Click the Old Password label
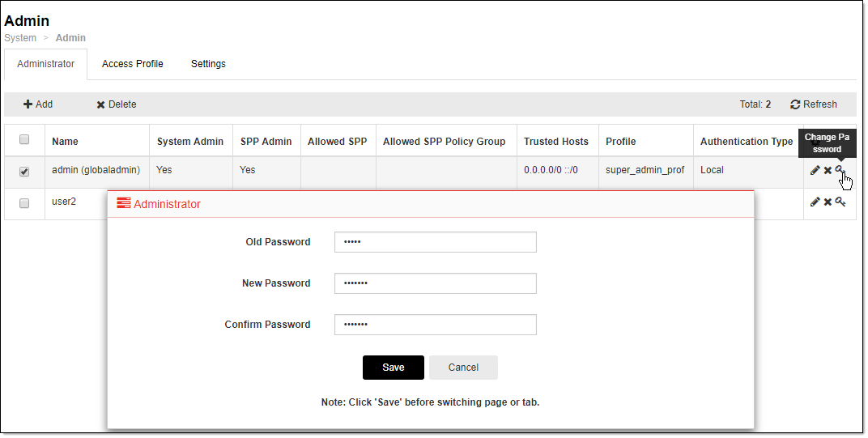868x438 pixels. [278, 242]
